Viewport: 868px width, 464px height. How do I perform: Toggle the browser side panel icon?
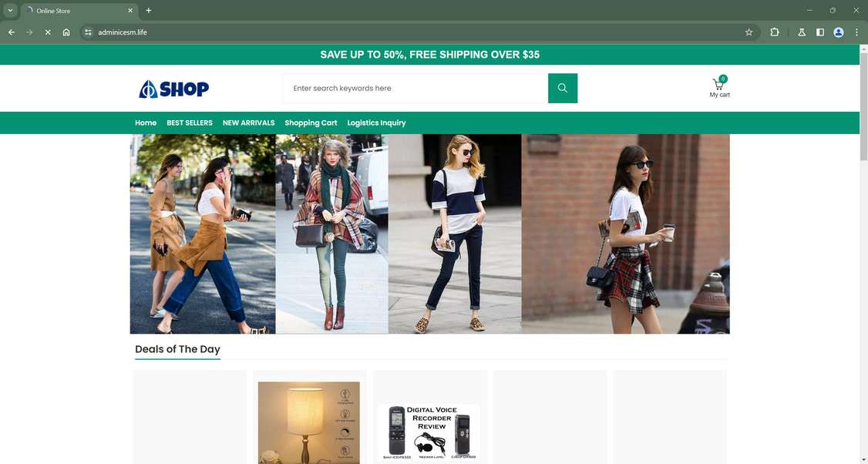coord(820,32)
